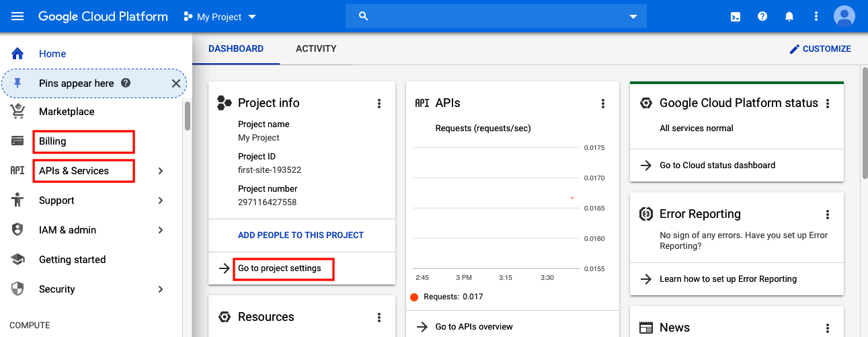The image size is (868, 337).
Task: Open the help question mark icon
Action: (762, 16)
